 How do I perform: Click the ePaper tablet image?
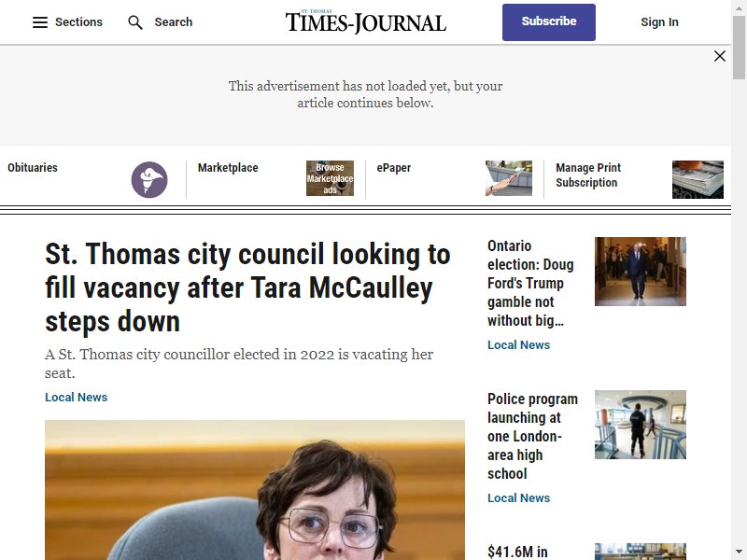point(508,178)
